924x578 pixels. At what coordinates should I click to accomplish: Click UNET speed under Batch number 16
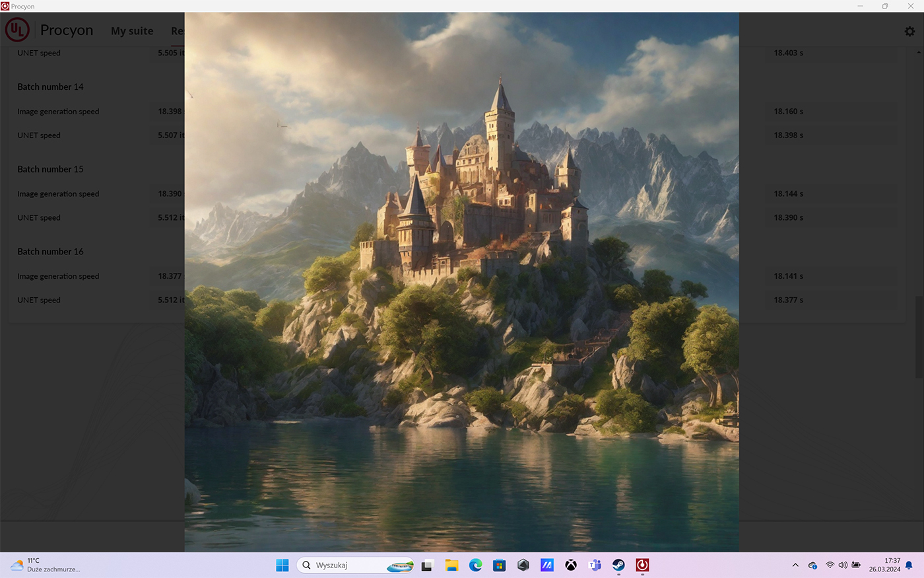(39, 301)
